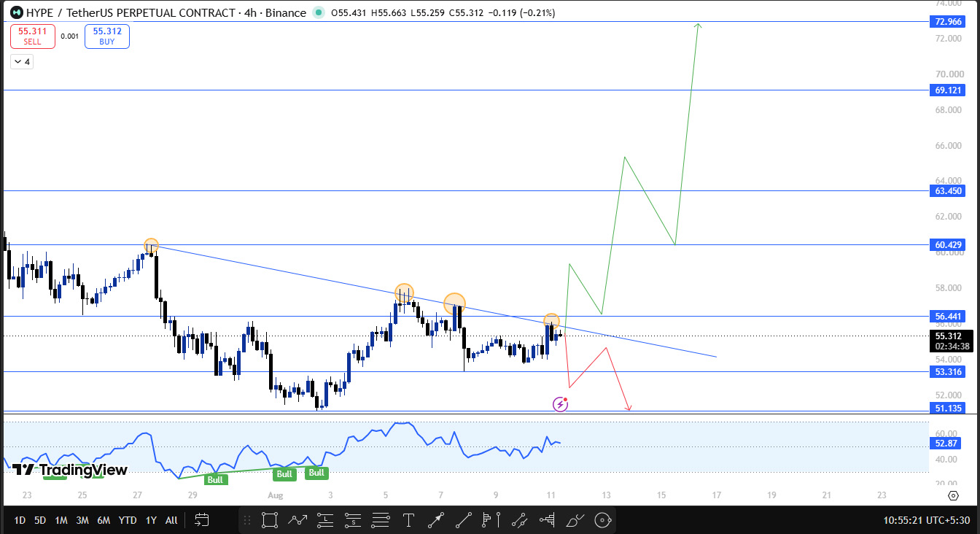
Task: Select the 56.441 horizontal line price label
Action: [948, 317]
